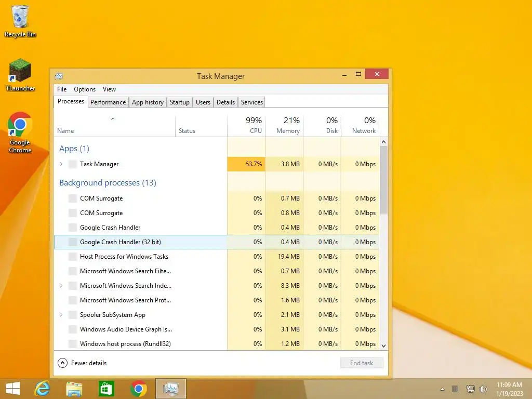Click the icon beside Task Manager process
This screenshot has width=532, height=399.
[73, 164]
